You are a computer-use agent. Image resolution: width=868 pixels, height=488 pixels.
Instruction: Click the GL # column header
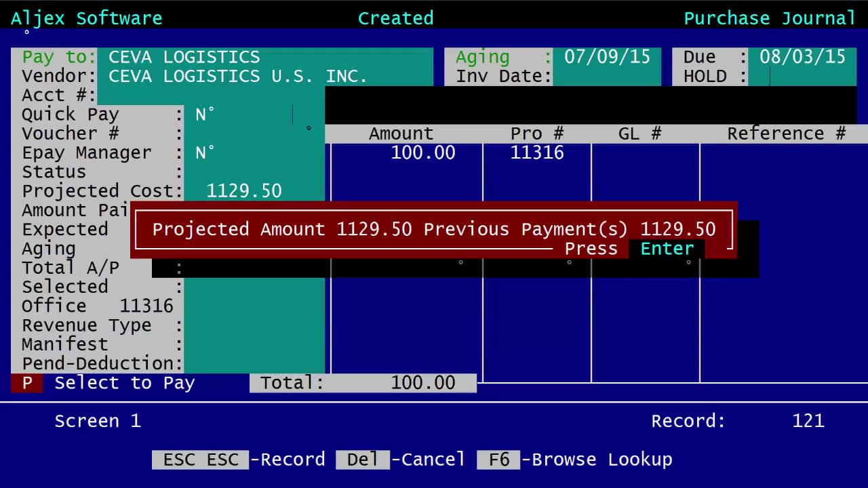[x=639, y=134]
